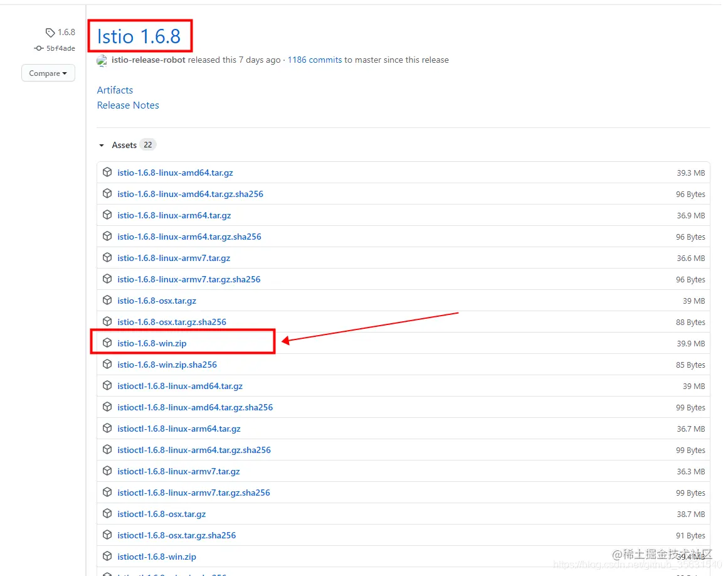Download istio-1.6.8-linux-armv7.tar.gz.sha256 checksum
728x576 pixels.
point(189,280)
